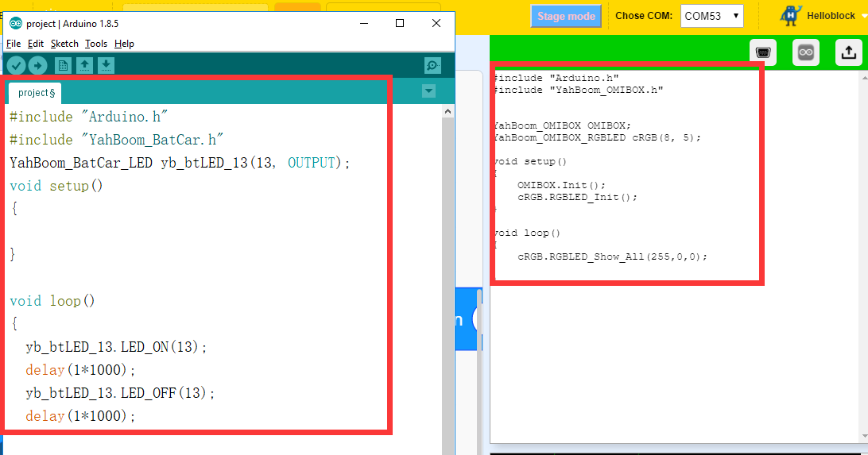Open the Chose COM port dropdown COM53

point(712,16)
